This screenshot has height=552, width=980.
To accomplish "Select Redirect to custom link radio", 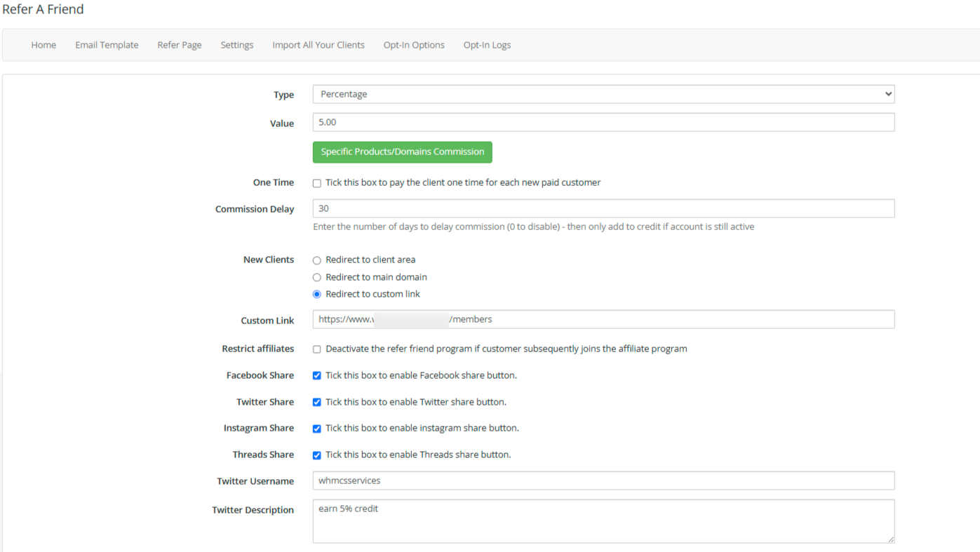I will pyautogui.click(x=317, y=295).
